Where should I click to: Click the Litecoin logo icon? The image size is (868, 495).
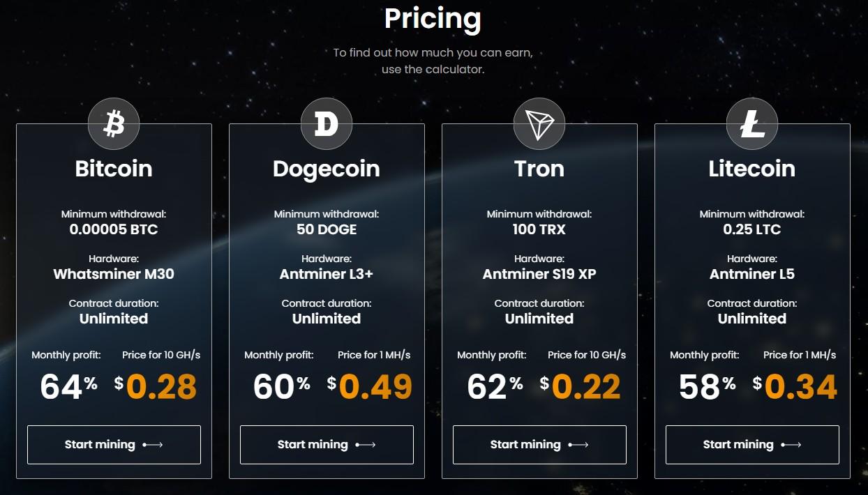pyautogui.click(x=752, y=124)
